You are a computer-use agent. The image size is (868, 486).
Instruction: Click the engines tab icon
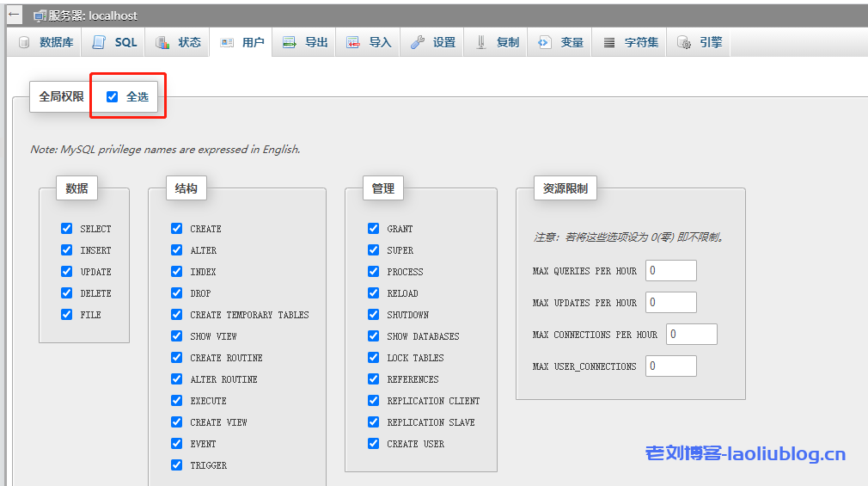[684, 42]
